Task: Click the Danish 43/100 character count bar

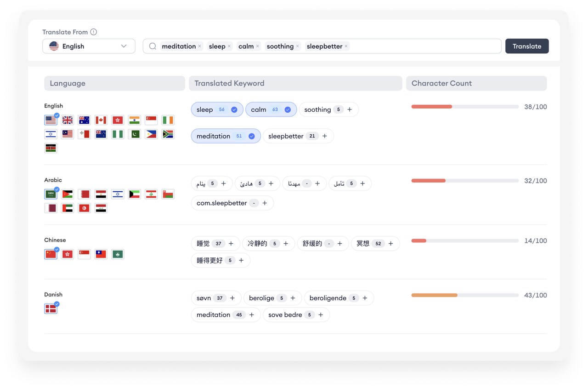Action: tap(465, 295)
